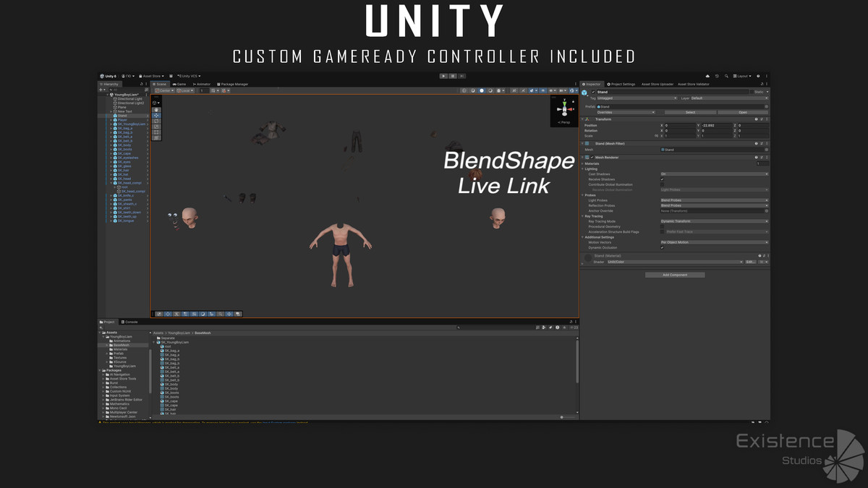Image resolution: width=868 pixels, height=488 pixels.
Task: Expand the Materials foldout
Action: click(582, 163)
